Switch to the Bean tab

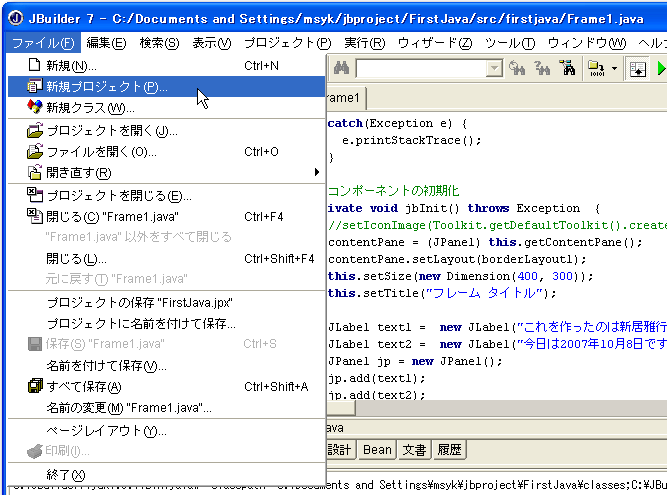pyautogui.click(x=377, y=450)
